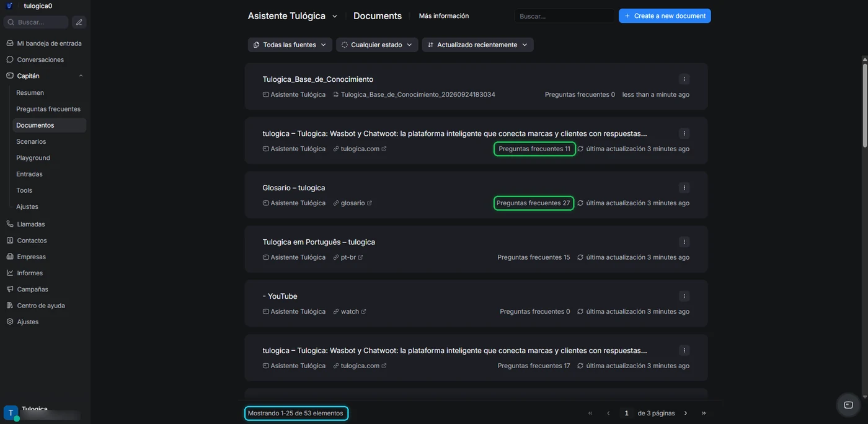Click Create a new document button
Viewport: 868px width, 424px height.
pos(665,16)
